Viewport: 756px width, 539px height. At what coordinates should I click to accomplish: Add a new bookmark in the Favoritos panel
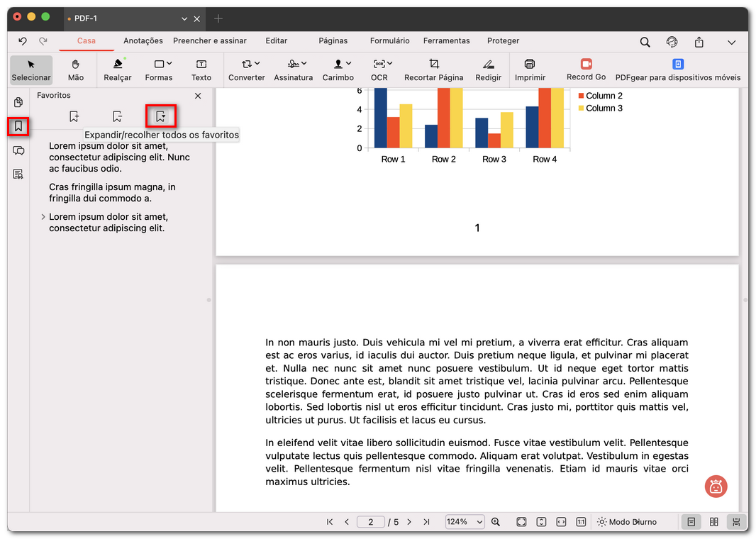(x=74, y=115)
